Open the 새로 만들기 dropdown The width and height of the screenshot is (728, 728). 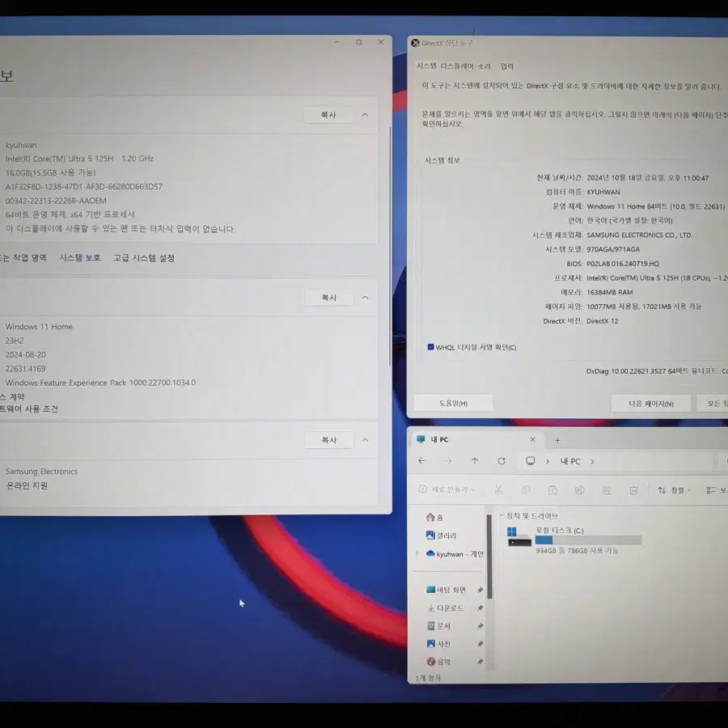coord(447,489)
